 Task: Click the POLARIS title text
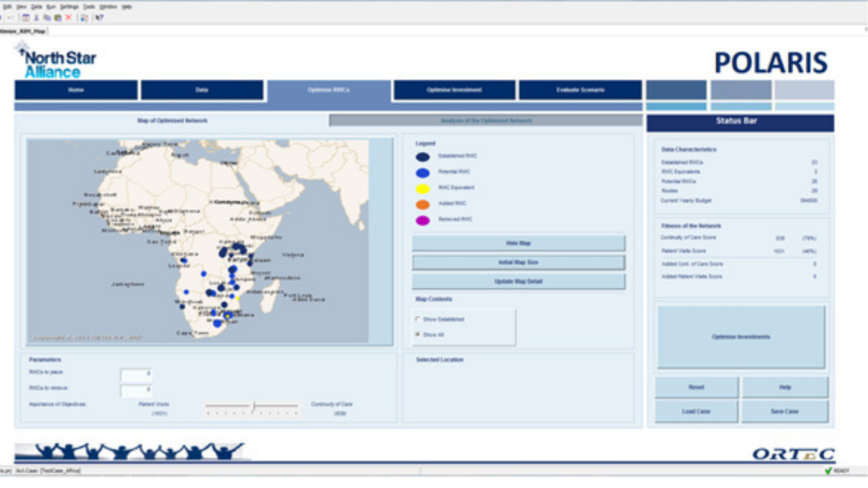(x=771, y=63)
